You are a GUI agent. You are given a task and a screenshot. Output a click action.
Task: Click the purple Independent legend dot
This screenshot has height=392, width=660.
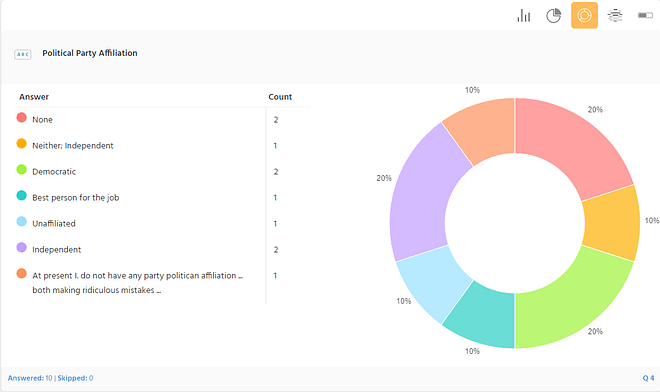tap(21, 248)
